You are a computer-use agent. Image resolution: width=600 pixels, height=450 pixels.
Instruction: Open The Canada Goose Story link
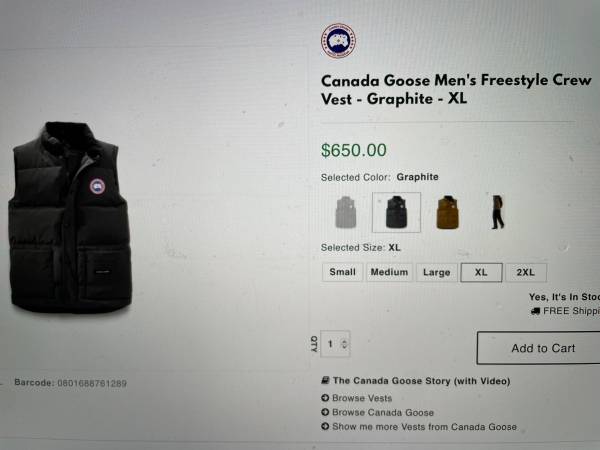click(421, 381)
